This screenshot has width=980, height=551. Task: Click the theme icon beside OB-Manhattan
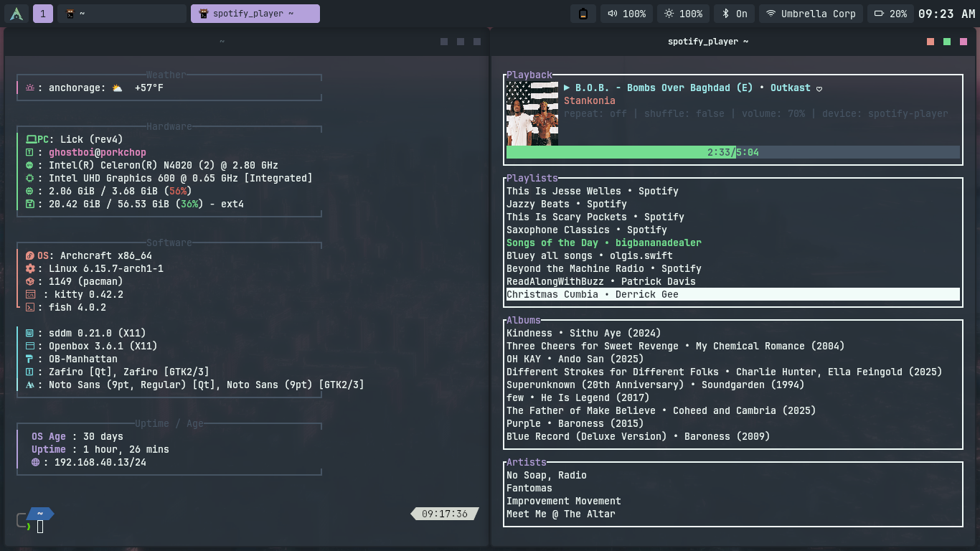coord(30,359)
